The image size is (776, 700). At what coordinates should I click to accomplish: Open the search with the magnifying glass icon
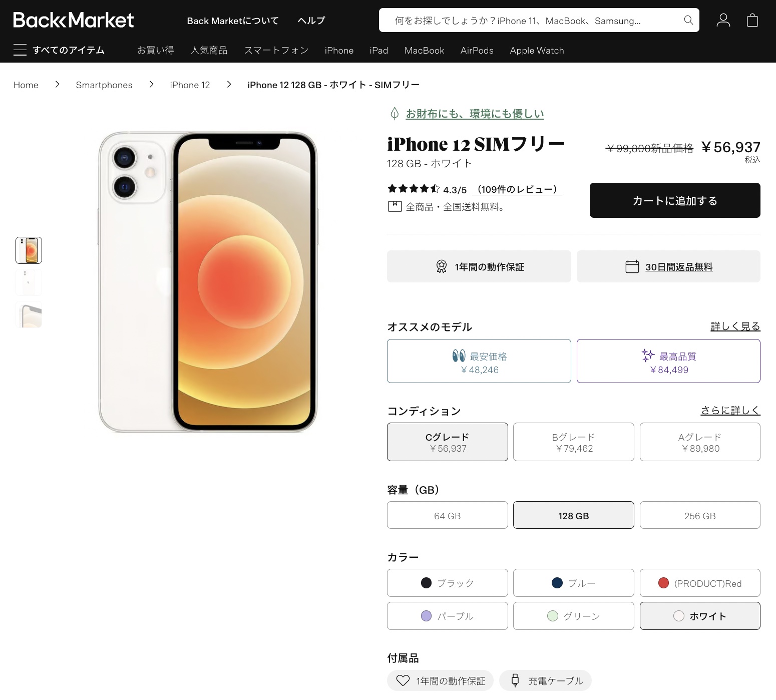coord(688,21)
